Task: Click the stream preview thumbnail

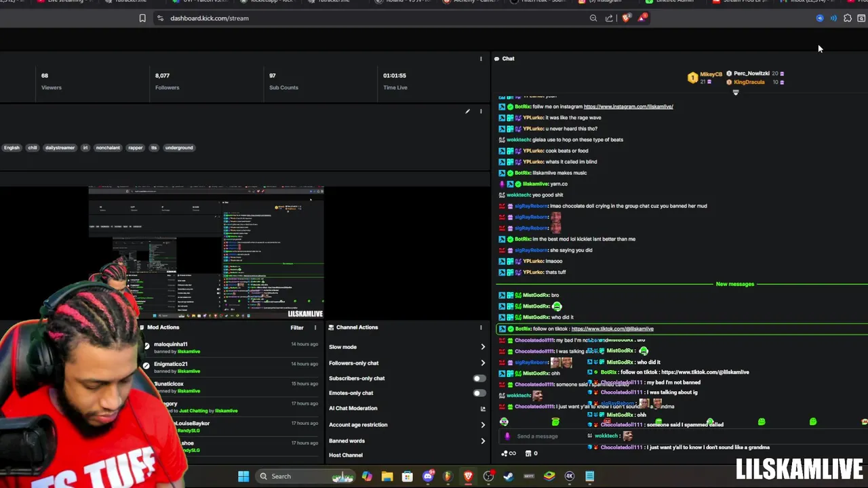Action: pyautogui.click(x=206, y=253)
